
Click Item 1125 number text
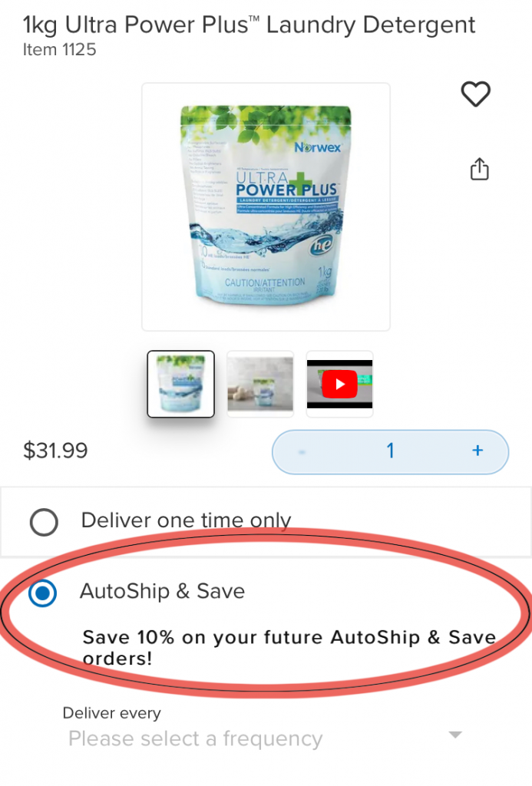click(59, 50)
